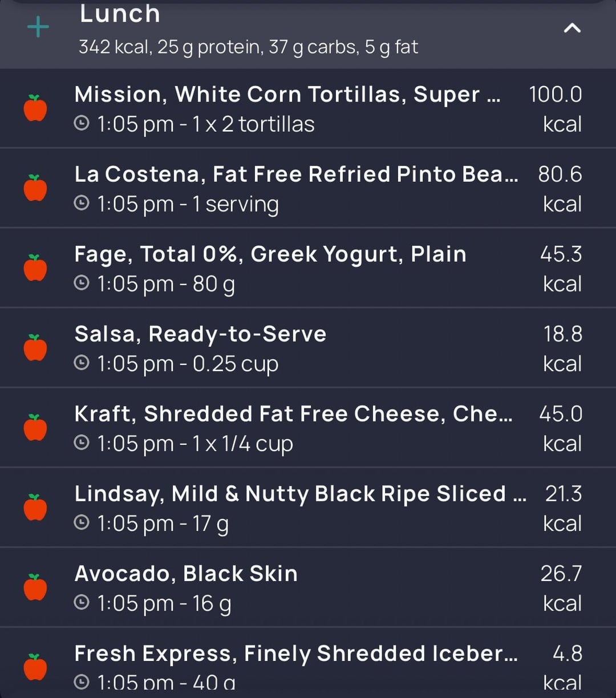Click Lunch macros summary 342 kcal text
Screen dimensions: 616x698
[249, 47]
